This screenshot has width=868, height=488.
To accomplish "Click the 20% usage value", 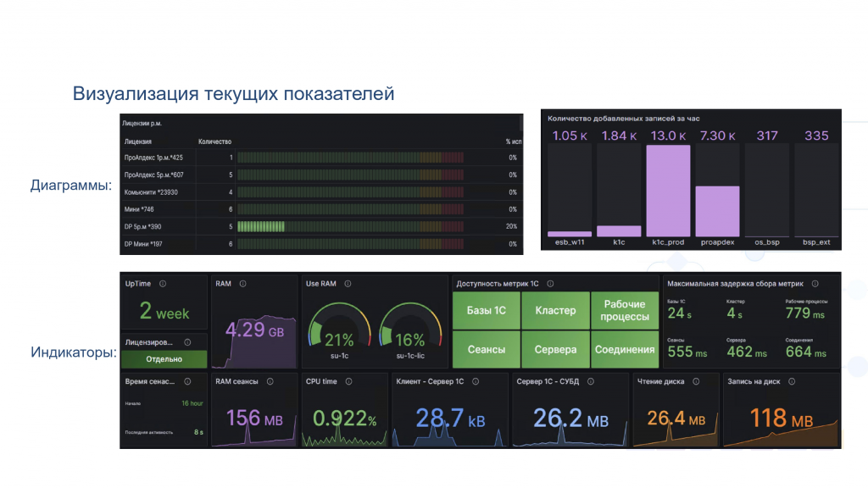I will click(x=511, y=226).
